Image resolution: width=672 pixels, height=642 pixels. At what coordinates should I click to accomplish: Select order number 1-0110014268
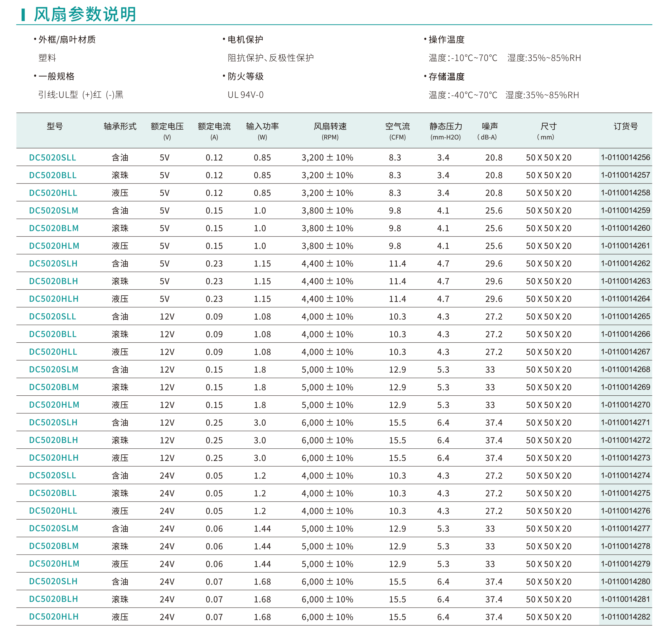coord(625,370)
